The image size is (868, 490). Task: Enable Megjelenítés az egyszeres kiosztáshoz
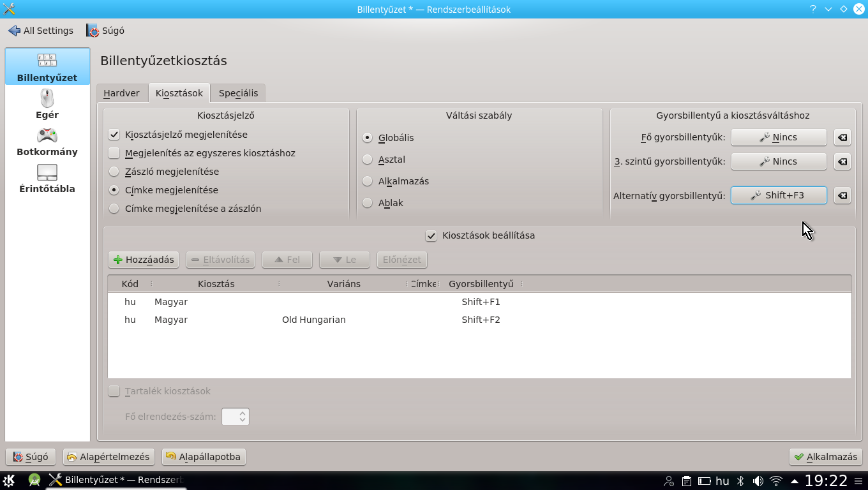click(114, 153)
